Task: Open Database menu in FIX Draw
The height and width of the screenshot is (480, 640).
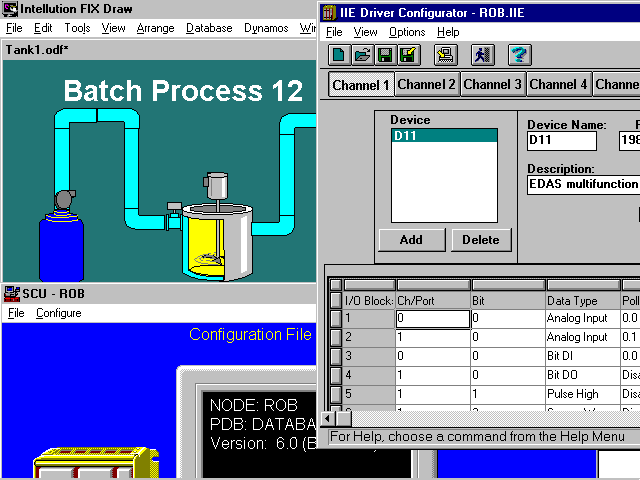Action: click(x=209, y=28)
